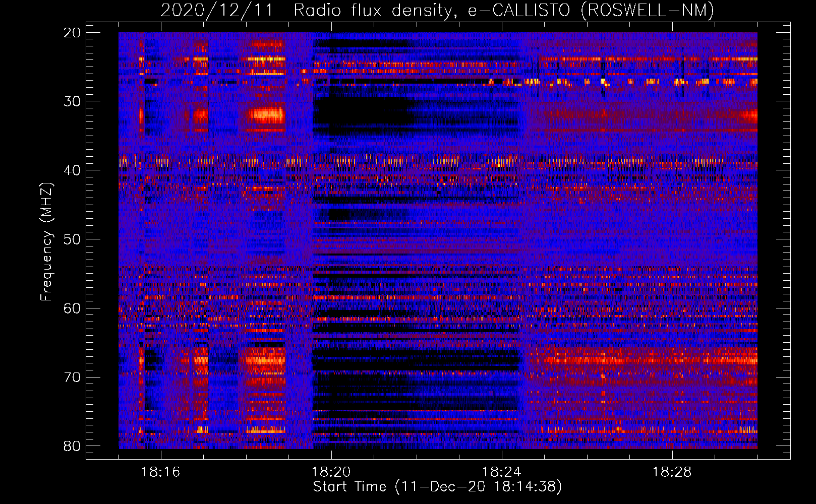
Task: Click the 20 frequency tick label
Action: click(72, 33)
